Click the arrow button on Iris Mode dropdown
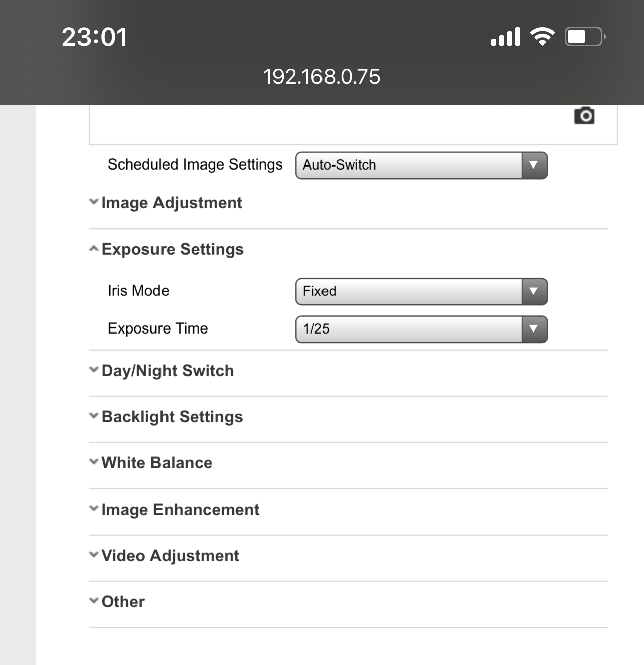The width and height of the screenshot is (644, 665). (534, 291)
